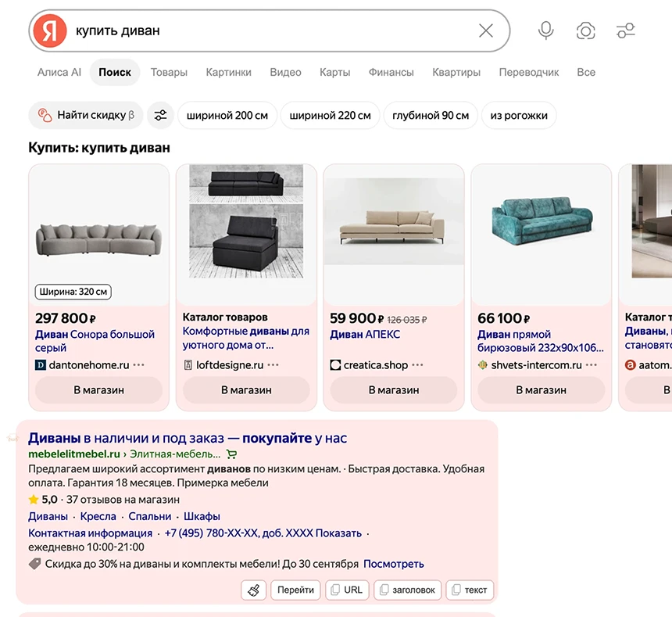The width and height of the screenshot is (672, 617).
Task: Open the black loft sofa image
Action: pyautogui.click(x=246, y=221)
